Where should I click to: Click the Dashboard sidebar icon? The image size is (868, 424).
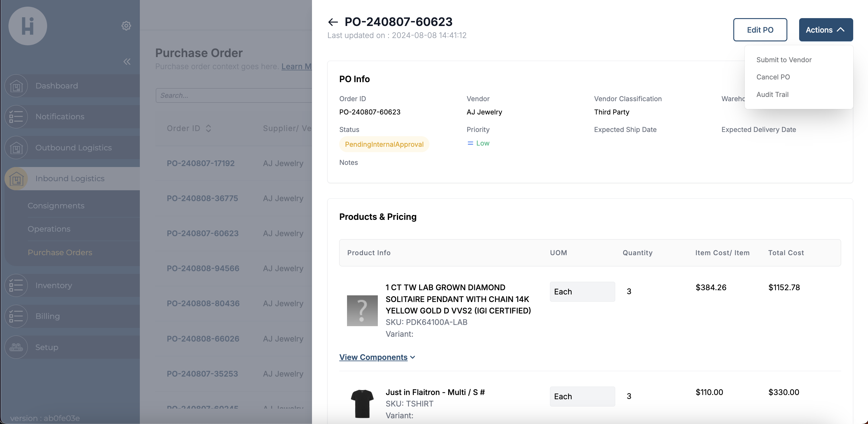click(16, 86)
